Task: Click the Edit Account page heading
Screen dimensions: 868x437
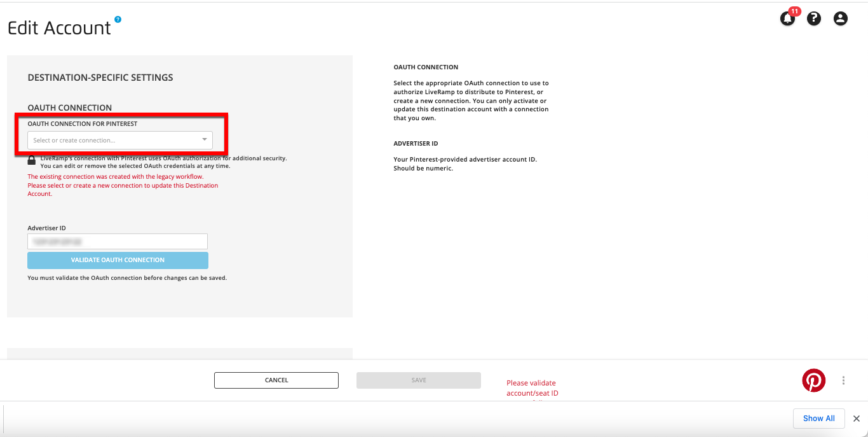Action: click(59, 28)
